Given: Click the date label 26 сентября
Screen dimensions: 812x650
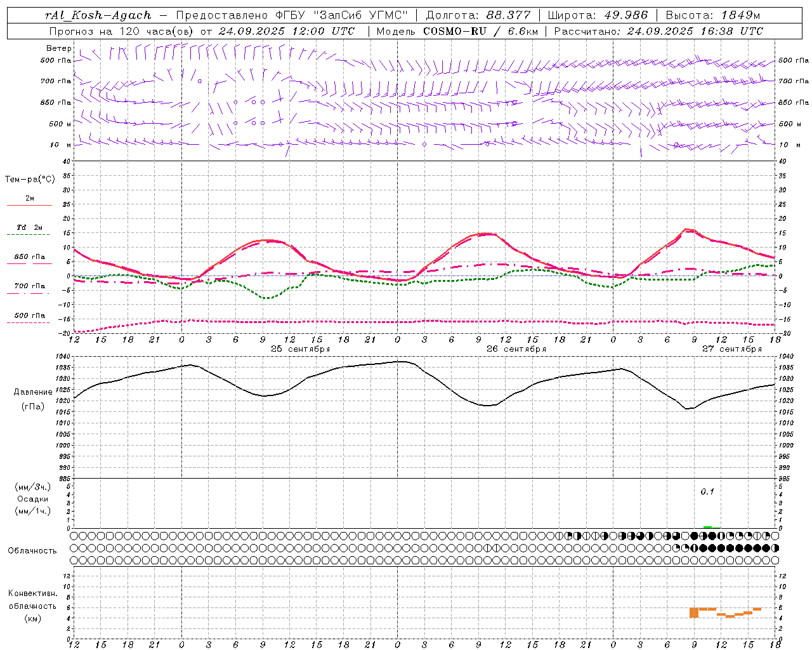Looking at the screenshot, I should (516, 349).
